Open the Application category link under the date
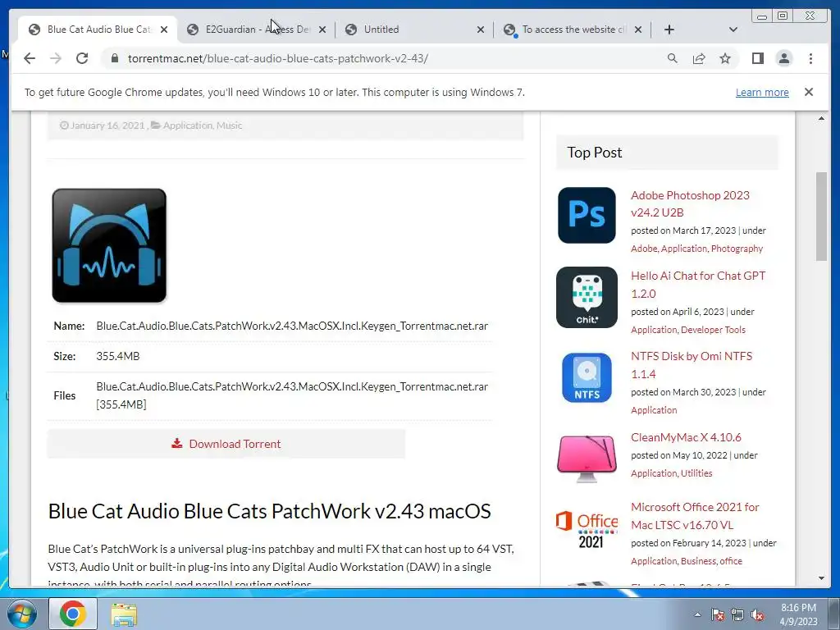840x630 pixels. [x=188, y=126]
